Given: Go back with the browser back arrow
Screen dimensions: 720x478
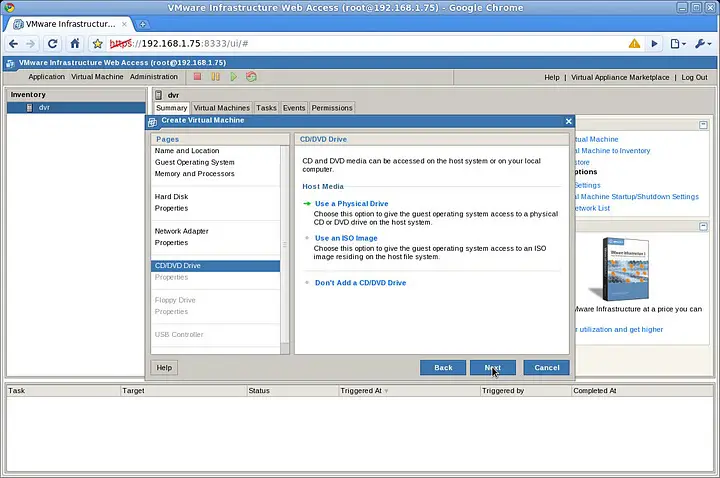Looking at the screenshot, I should [13, 44].
